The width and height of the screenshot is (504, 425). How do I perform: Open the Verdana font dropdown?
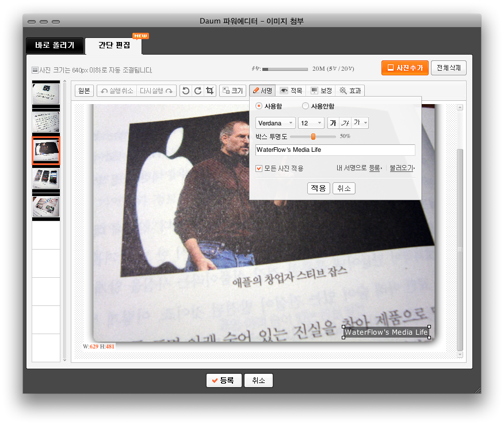pyautogui.click(x=276, y=123)
